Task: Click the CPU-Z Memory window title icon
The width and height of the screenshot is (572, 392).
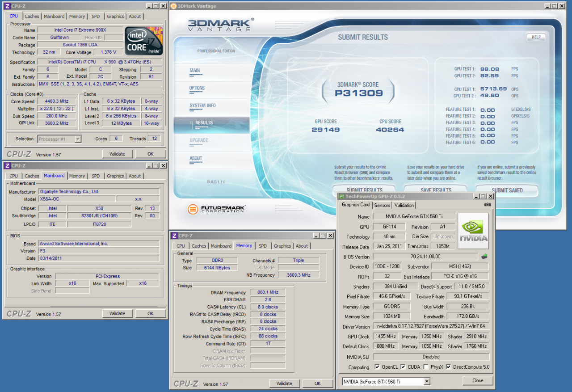Action: pyautogui.click(x=174, y=236)
